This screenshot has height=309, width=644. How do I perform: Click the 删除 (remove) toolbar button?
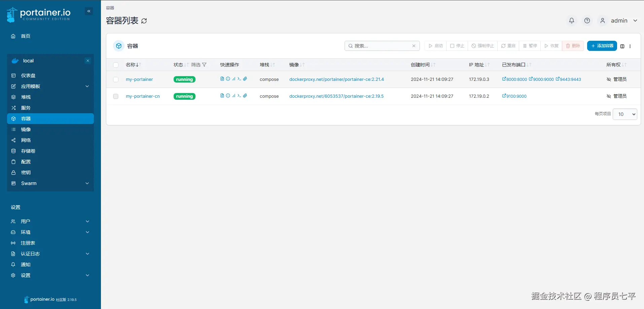[x=573, y=46]
